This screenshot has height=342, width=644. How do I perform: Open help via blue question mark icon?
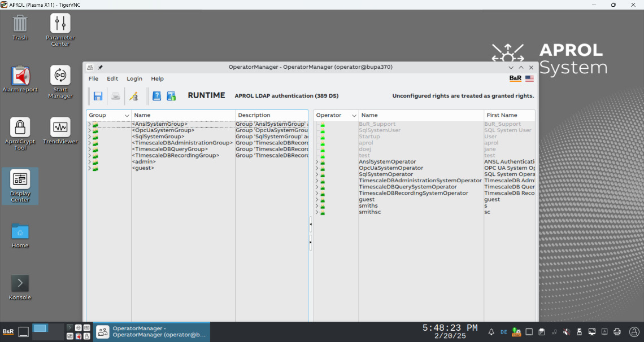[157, 96]
